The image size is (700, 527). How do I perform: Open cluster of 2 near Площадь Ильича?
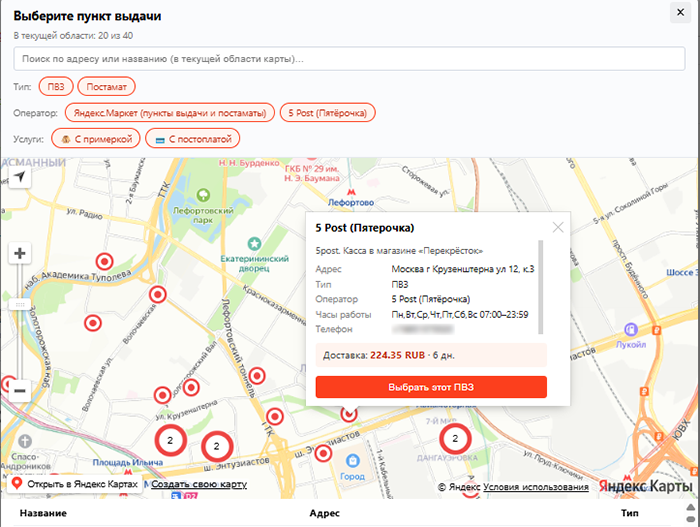[170, 440]
